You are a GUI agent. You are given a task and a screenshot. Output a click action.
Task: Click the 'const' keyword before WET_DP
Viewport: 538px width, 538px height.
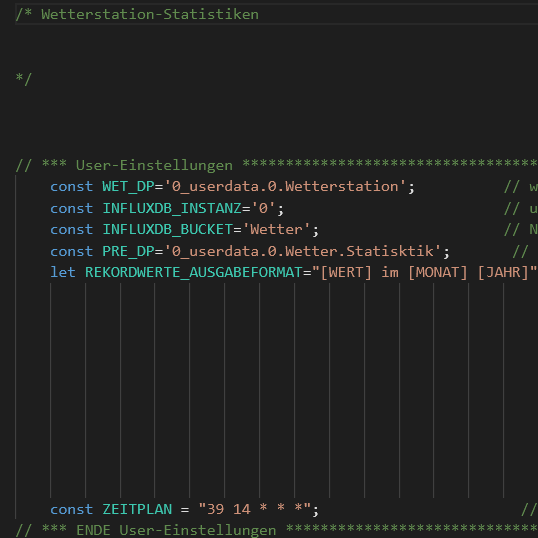[71, 187]
